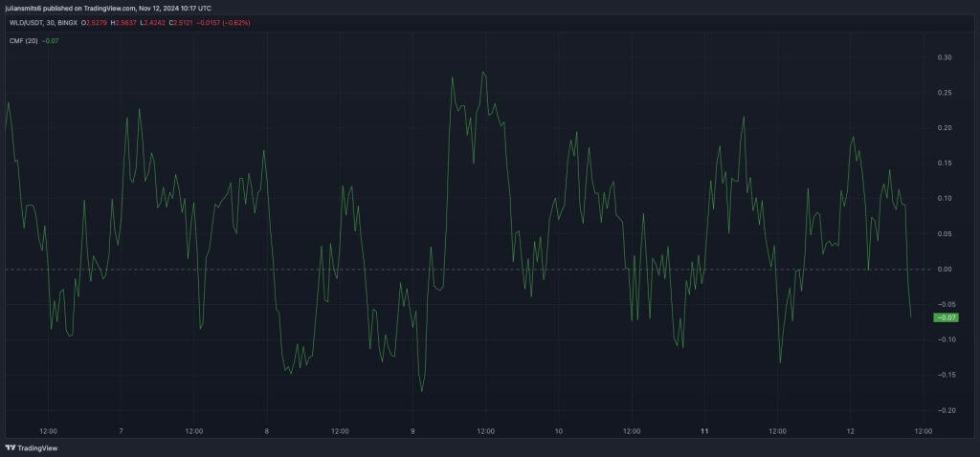This screenshot has width=980, height=457.
Task: Click the low price value L2.4242
Action: coord(152,23)
